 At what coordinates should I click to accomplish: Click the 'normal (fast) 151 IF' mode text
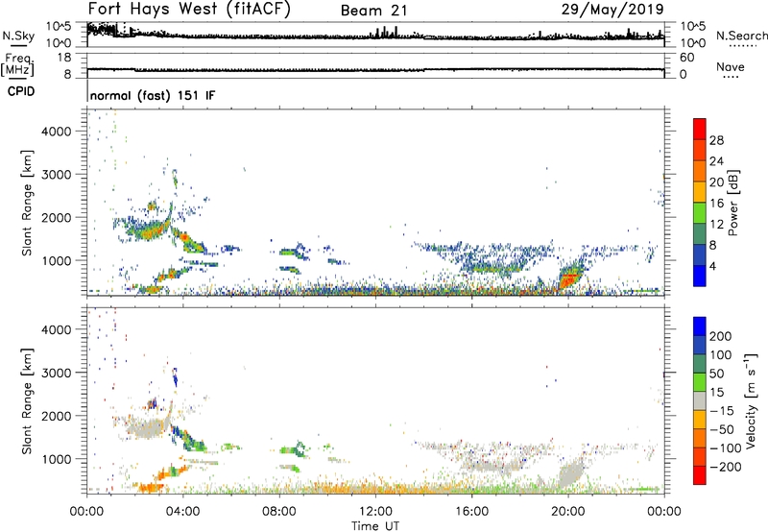(153, 95)
